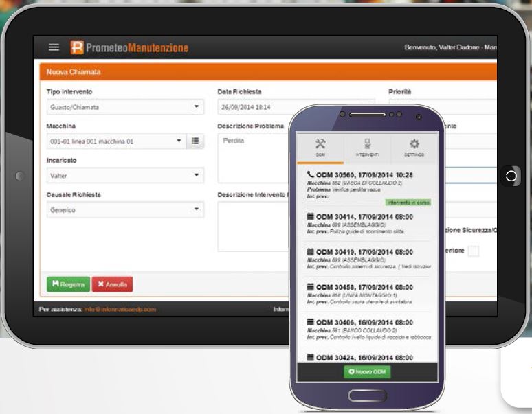Open the hamburger menu in tablet header
Viewport: 532px width, 414px height.
[54, 47]
